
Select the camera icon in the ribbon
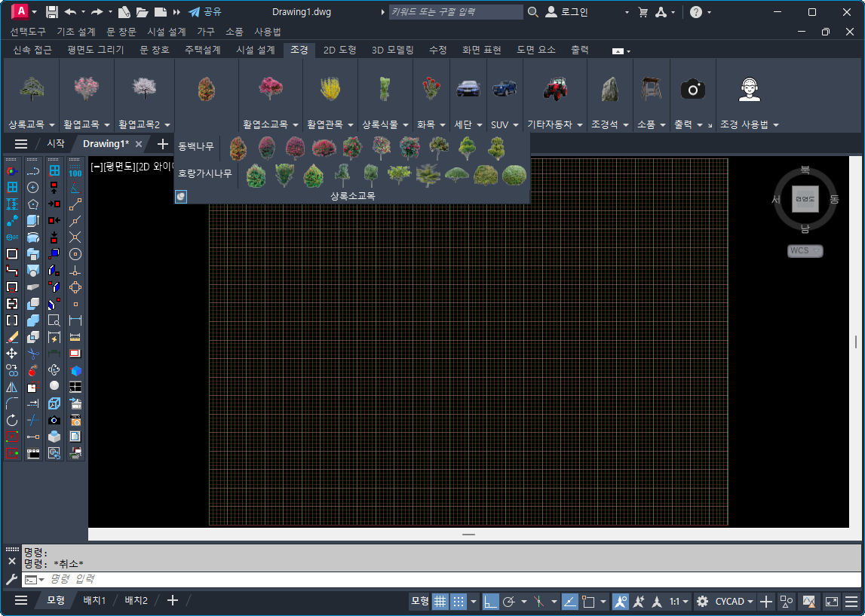coord(692,90)
